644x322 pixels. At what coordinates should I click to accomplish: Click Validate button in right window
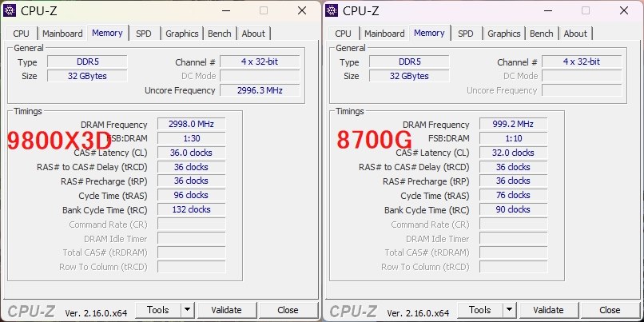coord(548,310)
